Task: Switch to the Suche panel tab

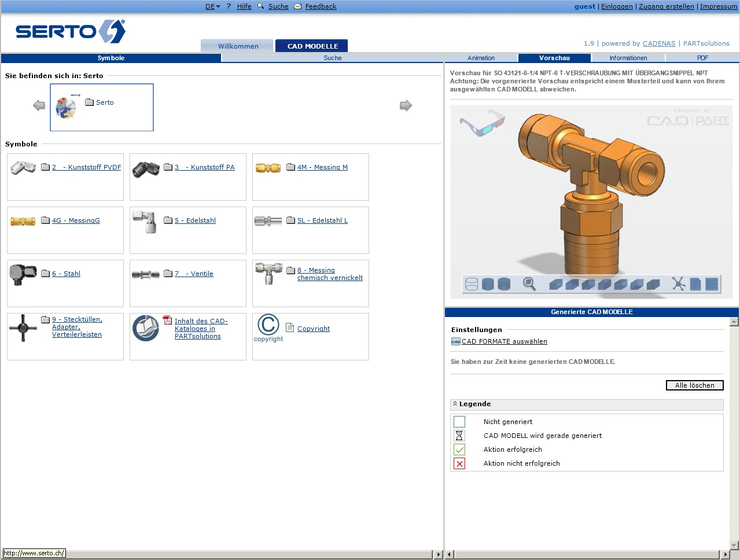Action: pyautogui.click(x=332, y=58)
